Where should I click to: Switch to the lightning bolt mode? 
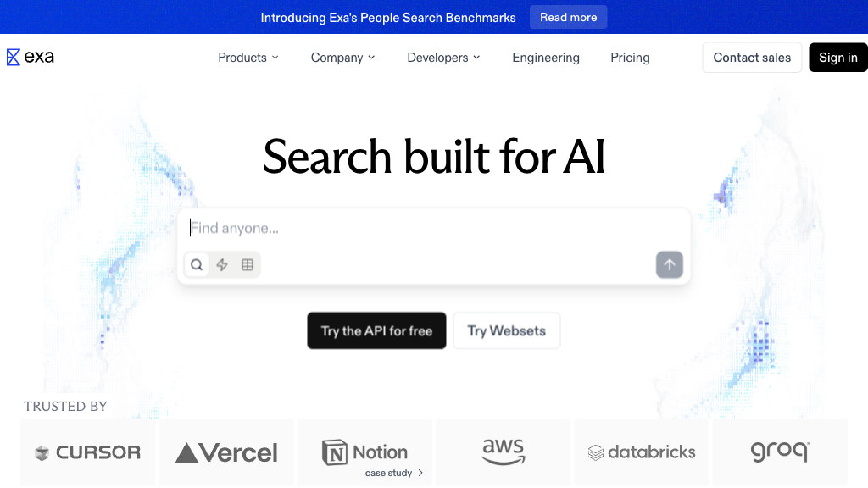coord(222,265)
